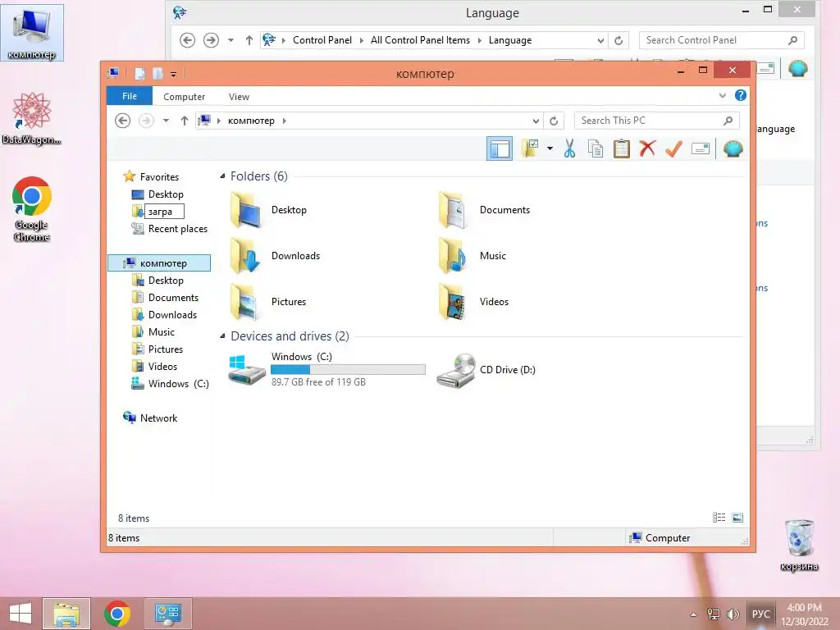Open Customize Quick Access Toolbar dropdown
This screenshot has height=630, width=840.
[x=174, y=74]
